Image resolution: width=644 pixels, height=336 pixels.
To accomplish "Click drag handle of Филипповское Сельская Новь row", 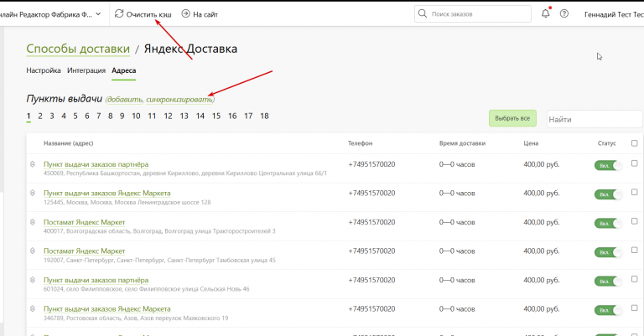I will coord(33,280).
